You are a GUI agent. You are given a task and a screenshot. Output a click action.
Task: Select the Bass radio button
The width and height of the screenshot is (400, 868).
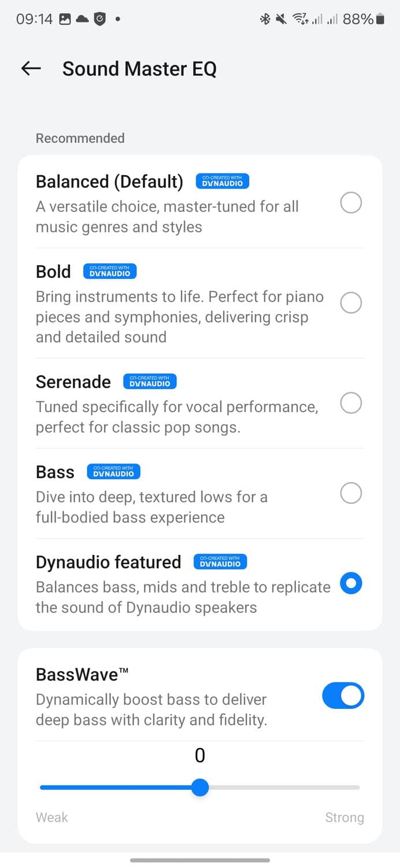(351, 494)
